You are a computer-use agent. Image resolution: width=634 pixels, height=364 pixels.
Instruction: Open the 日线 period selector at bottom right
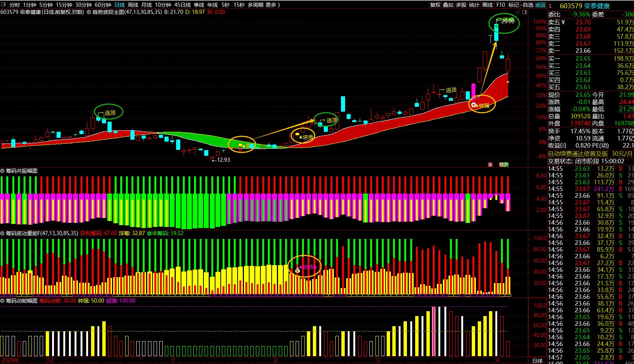tap(538, 361)
